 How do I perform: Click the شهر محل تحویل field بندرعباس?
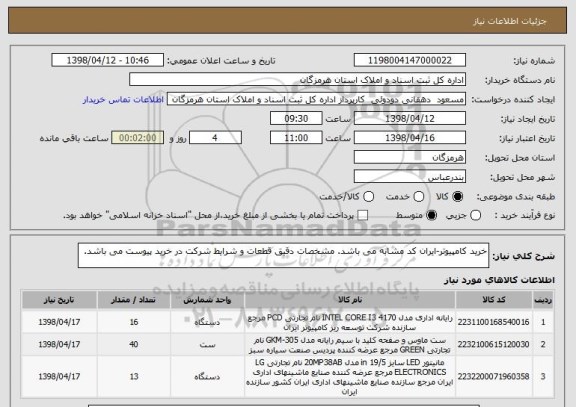tap(410, 177)
